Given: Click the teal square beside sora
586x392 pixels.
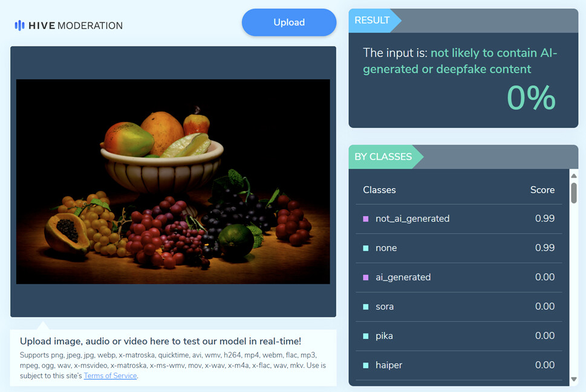Looking at the screenshot, I should (366, 307).
